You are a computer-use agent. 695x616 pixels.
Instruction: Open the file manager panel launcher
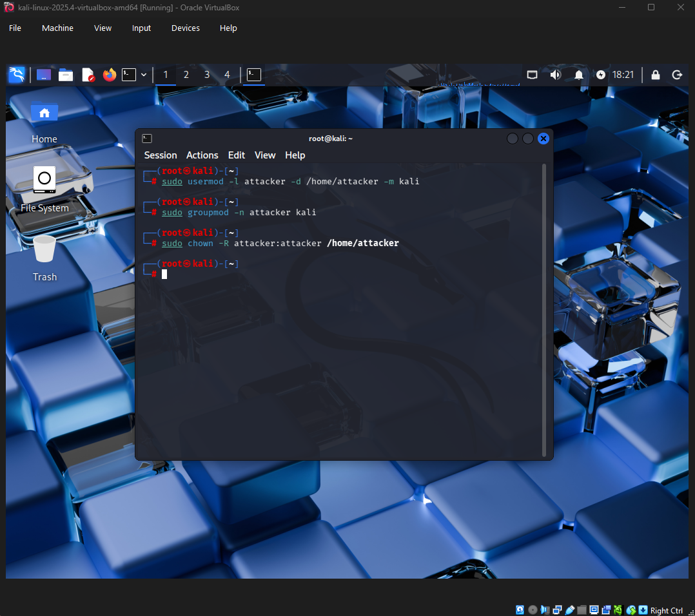click(66, 75)
